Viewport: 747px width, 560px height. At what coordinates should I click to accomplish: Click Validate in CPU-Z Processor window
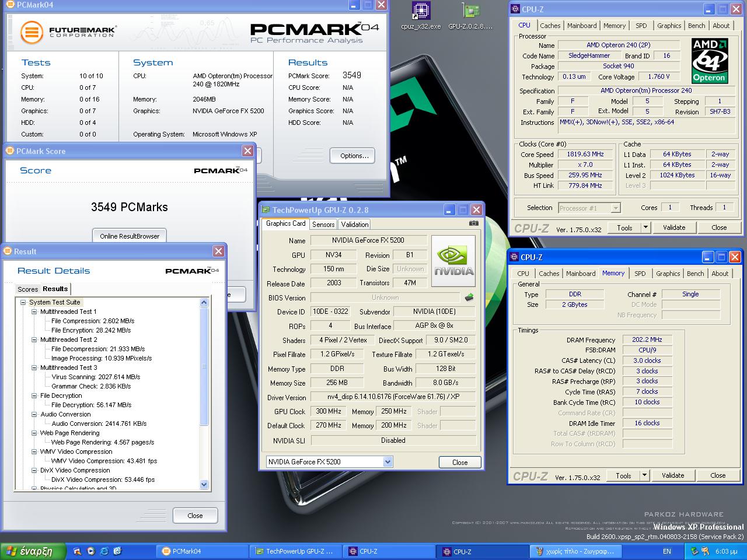tap(674, 228)
